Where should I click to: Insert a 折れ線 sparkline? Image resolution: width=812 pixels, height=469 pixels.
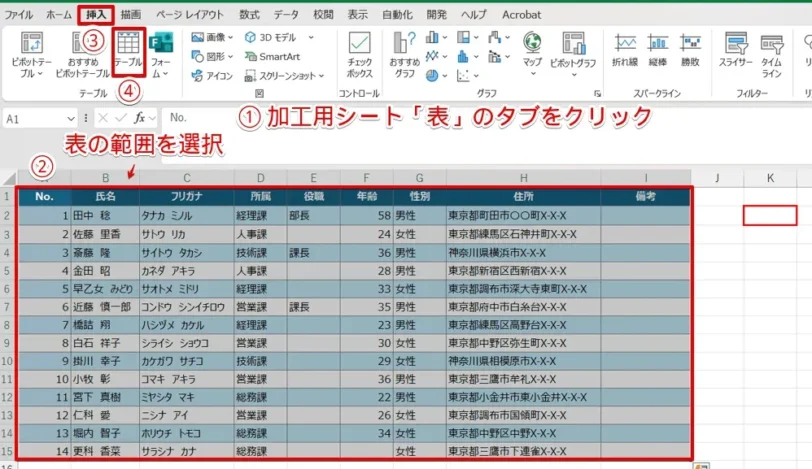tap(625, 50)
